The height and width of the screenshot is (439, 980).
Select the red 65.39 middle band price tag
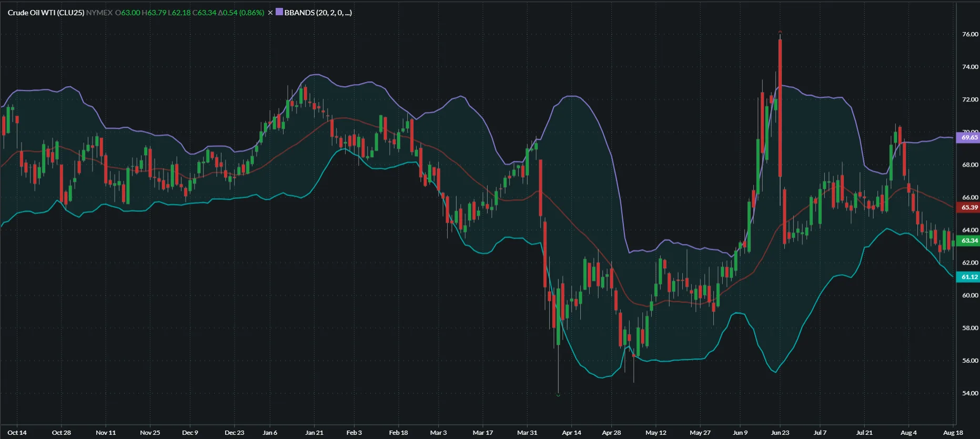(969, 208)
